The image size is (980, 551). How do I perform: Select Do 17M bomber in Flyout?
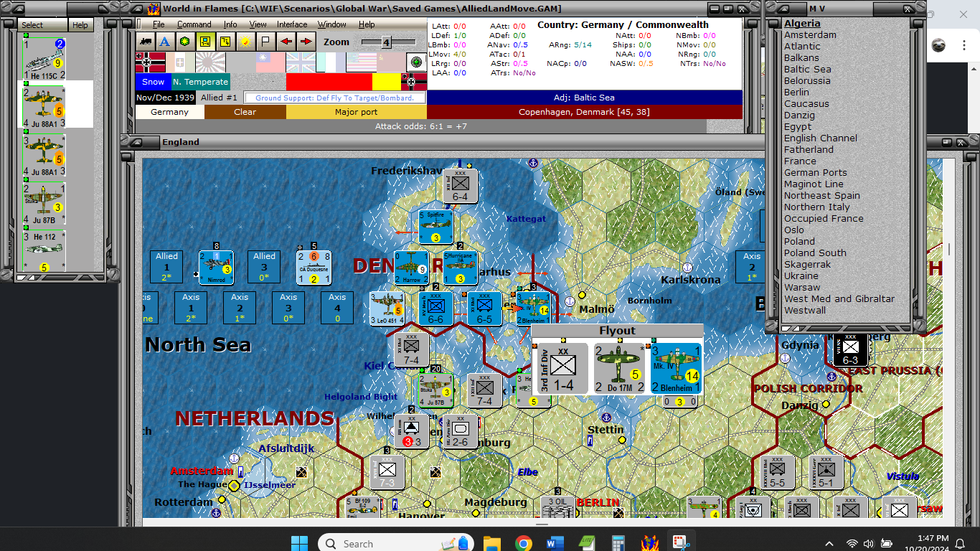click(x=619, y=367)
